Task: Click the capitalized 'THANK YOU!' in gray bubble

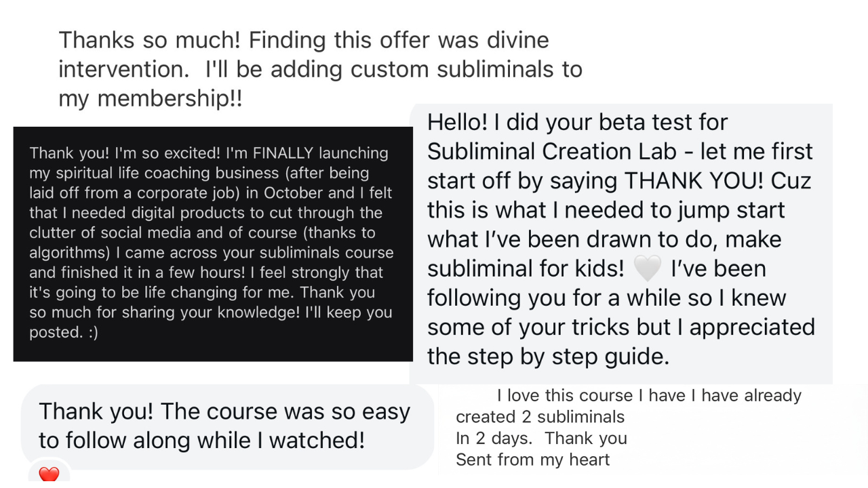Action: [x=693, y=181]
